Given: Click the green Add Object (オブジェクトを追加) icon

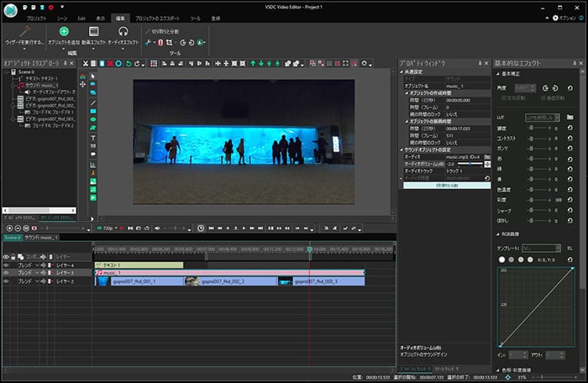Looking at the screenshot, I should 64,31.
